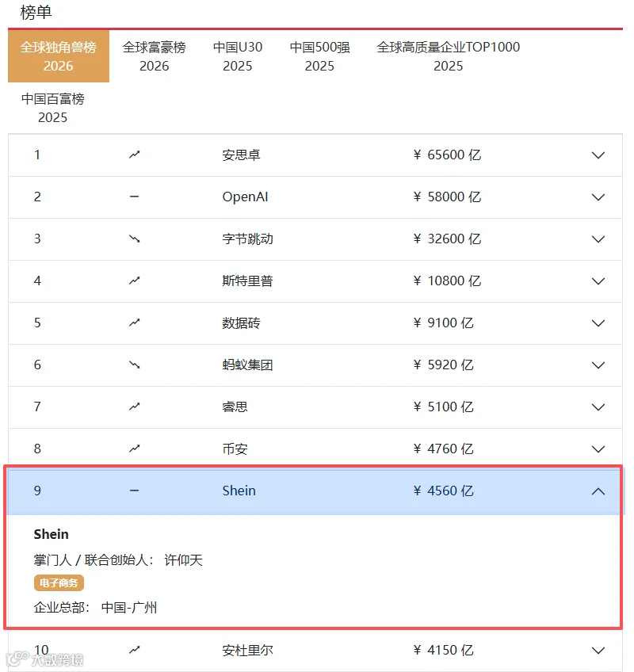
Task: Expand the 斯特里普 row chevron
Action: coord(598,281)
